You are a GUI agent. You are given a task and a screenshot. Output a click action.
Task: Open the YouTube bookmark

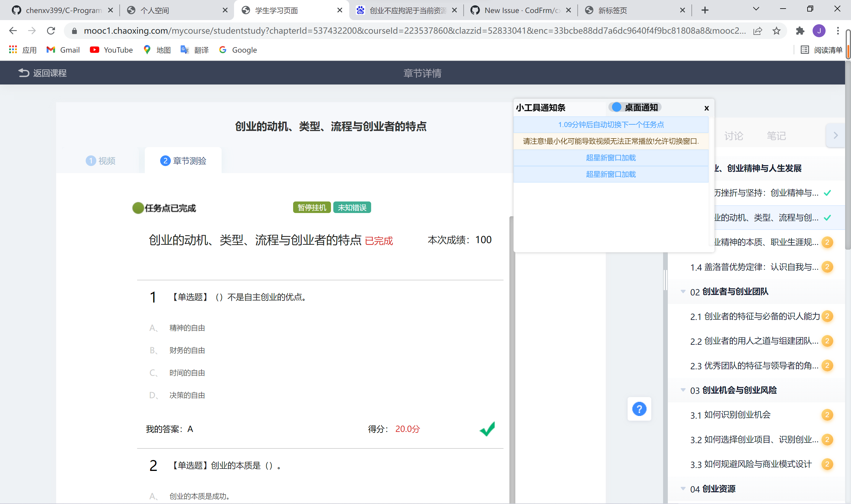[111, 50]
